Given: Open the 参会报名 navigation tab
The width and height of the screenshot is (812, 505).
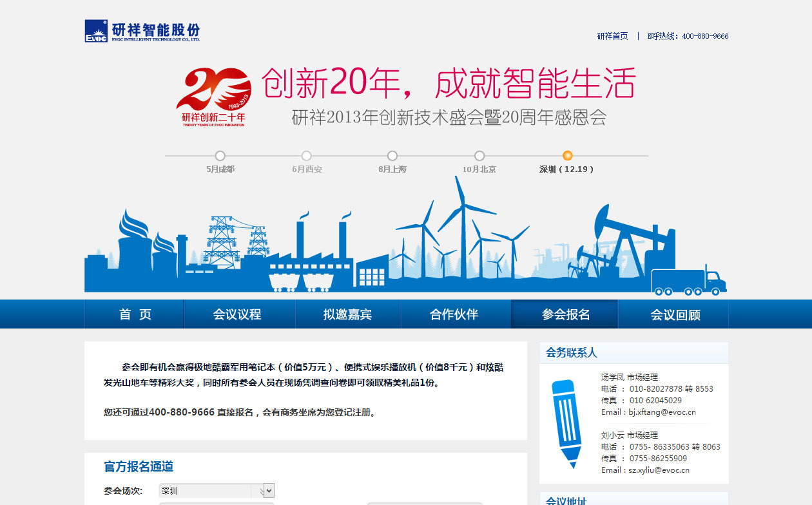Looking at the screenshot, I should (x=565, y=314).
